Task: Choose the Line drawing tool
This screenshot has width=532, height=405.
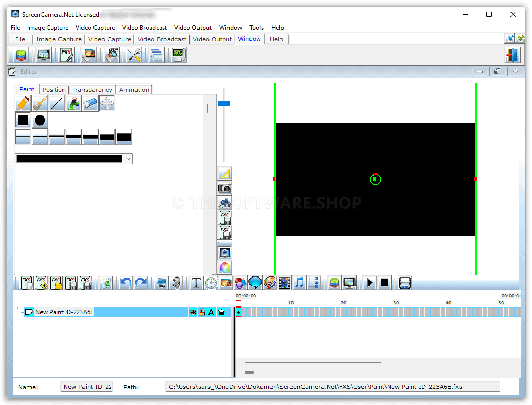Action: pyautogui.click(x=56, y=103)
